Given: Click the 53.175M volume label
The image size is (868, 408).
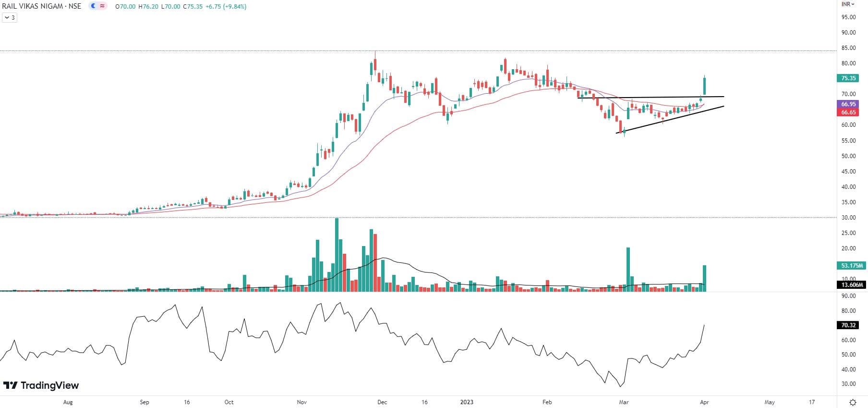Looking at the screenshot, I should 852,266.
